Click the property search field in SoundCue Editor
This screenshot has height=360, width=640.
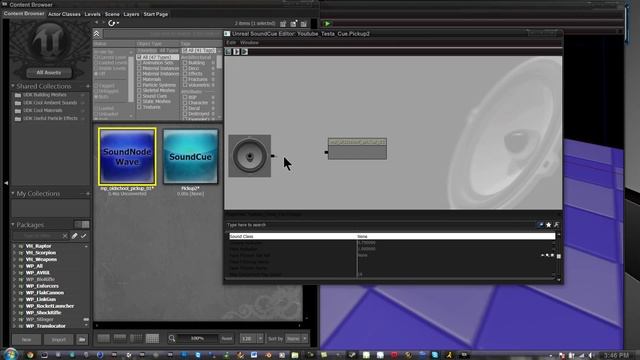pos(380,225)
